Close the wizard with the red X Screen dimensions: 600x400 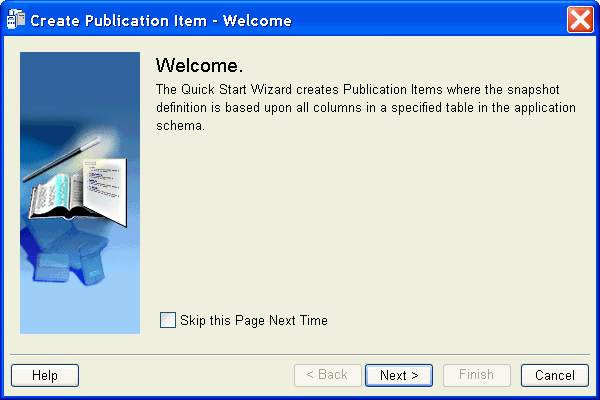pyautogui.click(x=580, y=20)
